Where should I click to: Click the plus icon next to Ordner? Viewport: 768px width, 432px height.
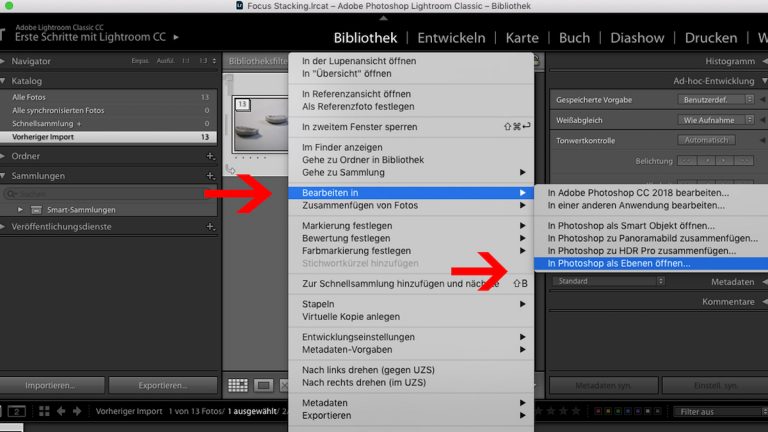209,156
